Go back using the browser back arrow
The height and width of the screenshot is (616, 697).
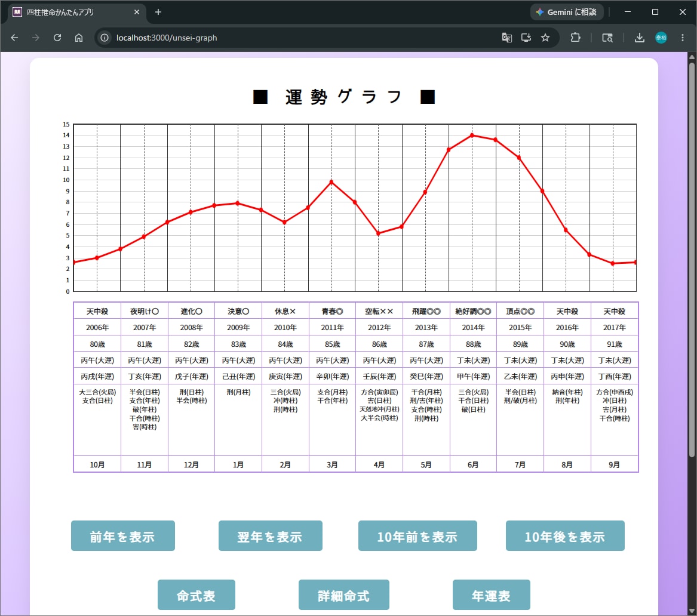tap(14, 38)
